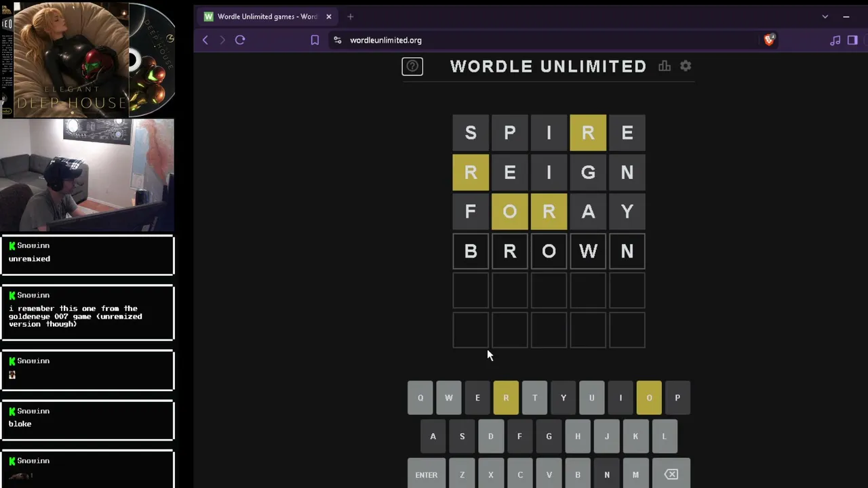Click the WORDLE UNLIMITED title heading

click(548, 66)
